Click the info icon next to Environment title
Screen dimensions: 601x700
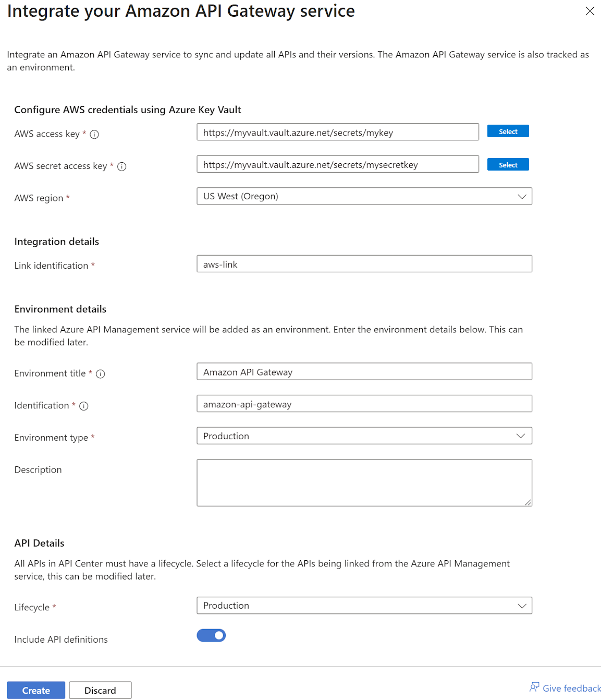(x=101, y=374)
